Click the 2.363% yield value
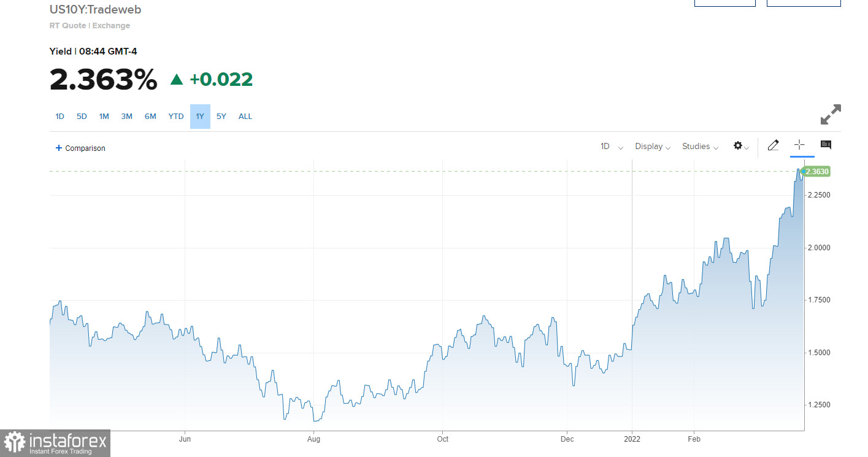Viewport: 868px width, 457px height. pos(103,80)
